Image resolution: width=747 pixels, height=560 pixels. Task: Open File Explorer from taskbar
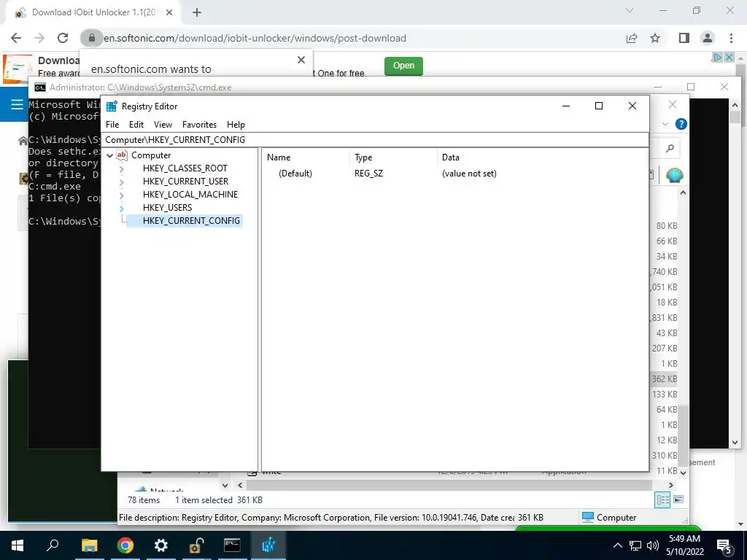pyautogui.click(x=89, y=545)
